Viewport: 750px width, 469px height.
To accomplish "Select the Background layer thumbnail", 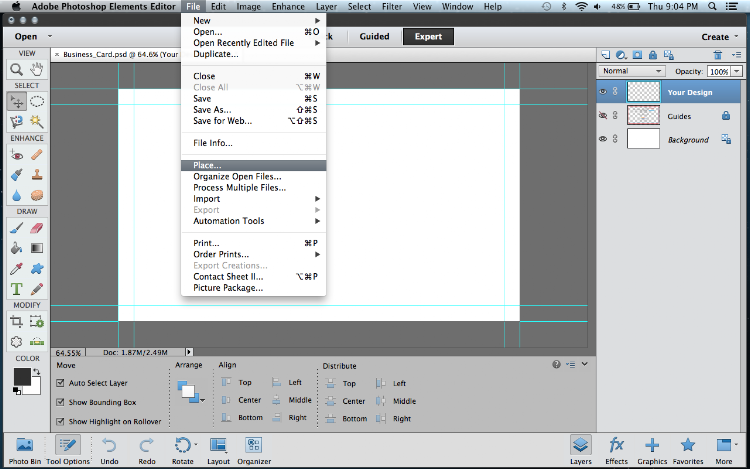I will click(643, 139).
